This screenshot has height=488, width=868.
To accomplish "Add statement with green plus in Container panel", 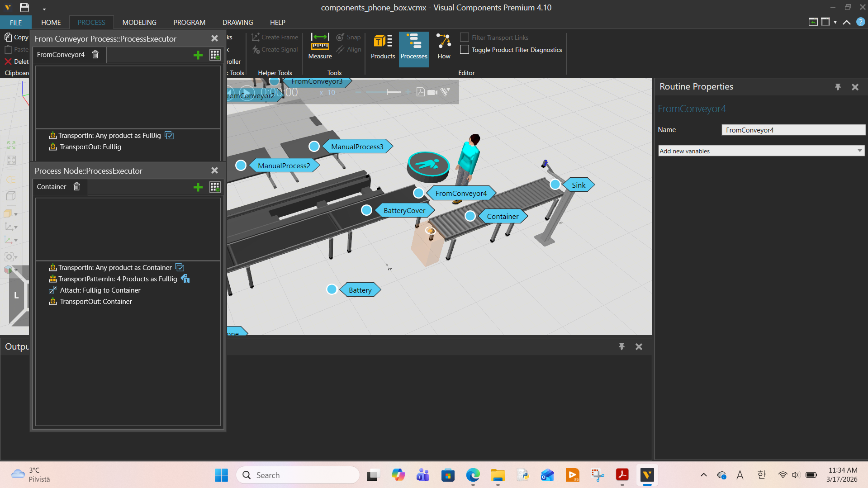I will (x=198, y=187).
